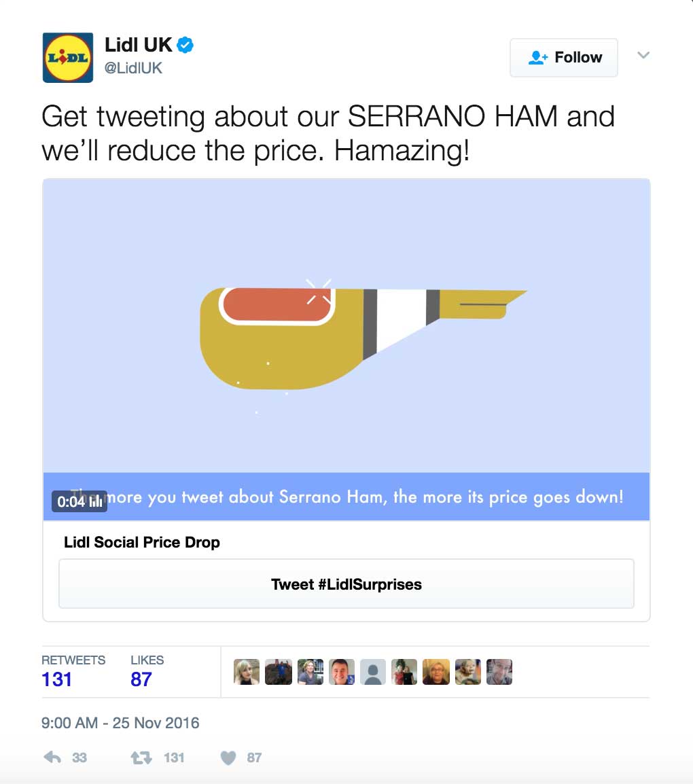Viewport: 693px width, 784px height.
Task: View the 131 retweets list
Action: (x=57, y=679)
